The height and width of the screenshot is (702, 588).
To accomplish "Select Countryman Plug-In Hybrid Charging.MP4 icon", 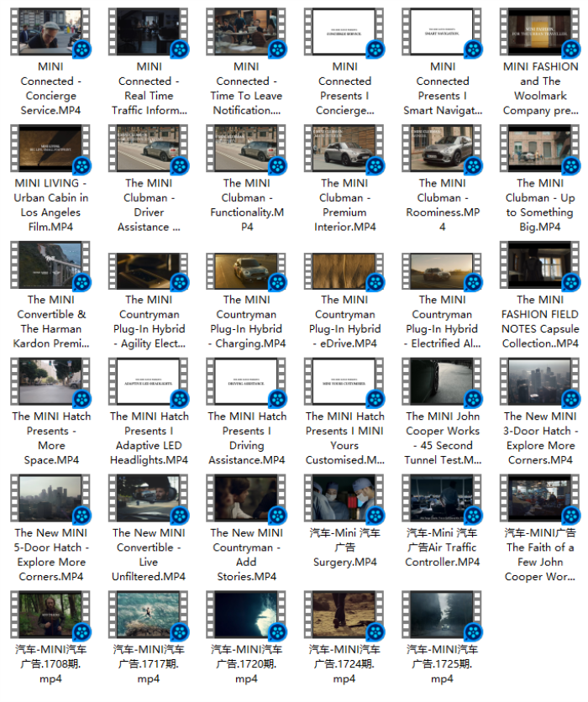I will 246,271.
